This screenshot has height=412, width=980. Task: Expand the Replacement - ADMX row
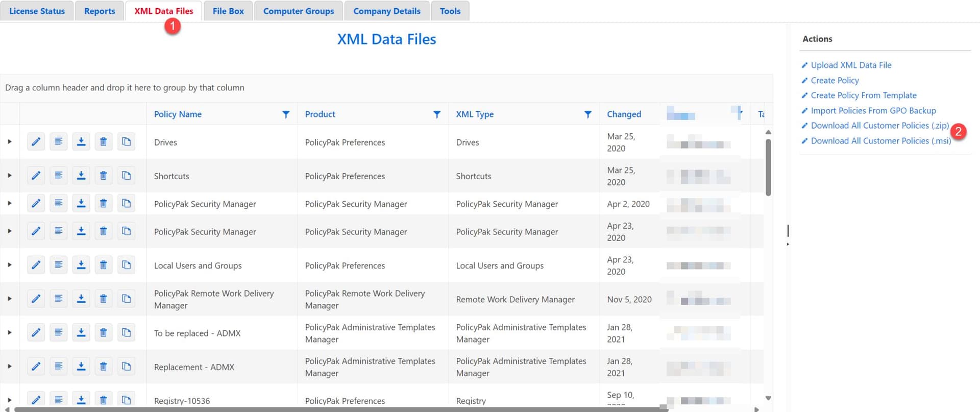click(x=10, y=367)
